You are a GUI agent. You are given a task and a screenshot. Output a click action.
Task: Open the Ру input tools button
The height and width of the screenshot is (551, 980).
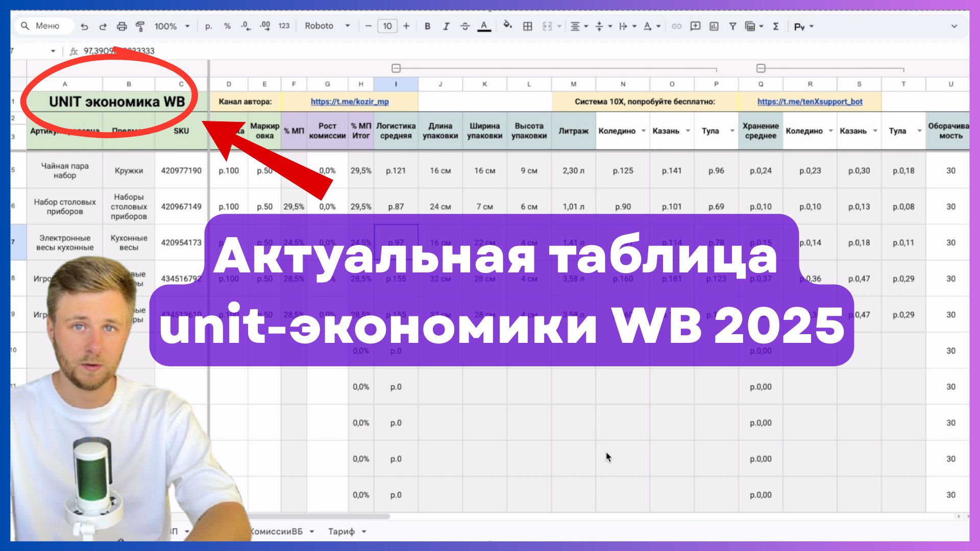(804, 27)
